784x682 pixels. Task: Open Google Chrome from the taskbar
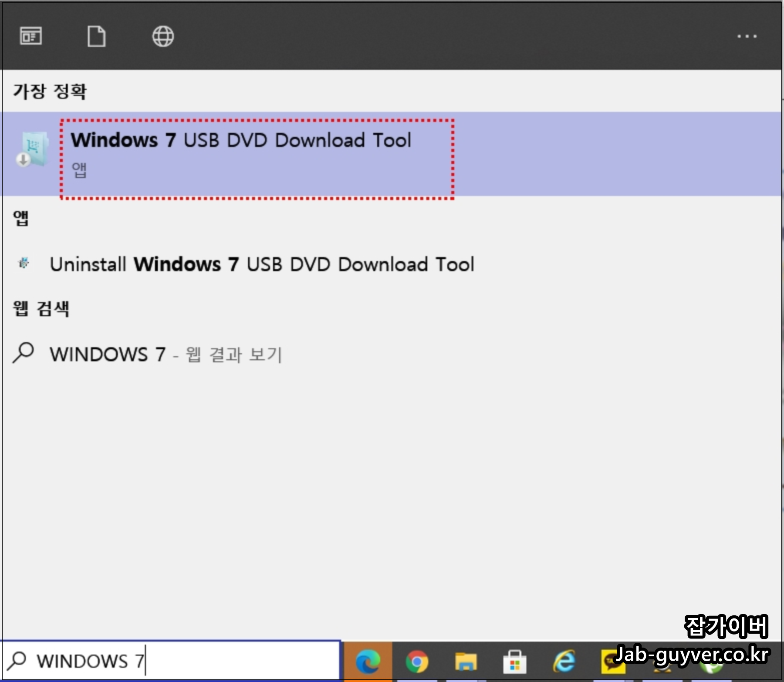pyautogui.click(x=417, y=662)
